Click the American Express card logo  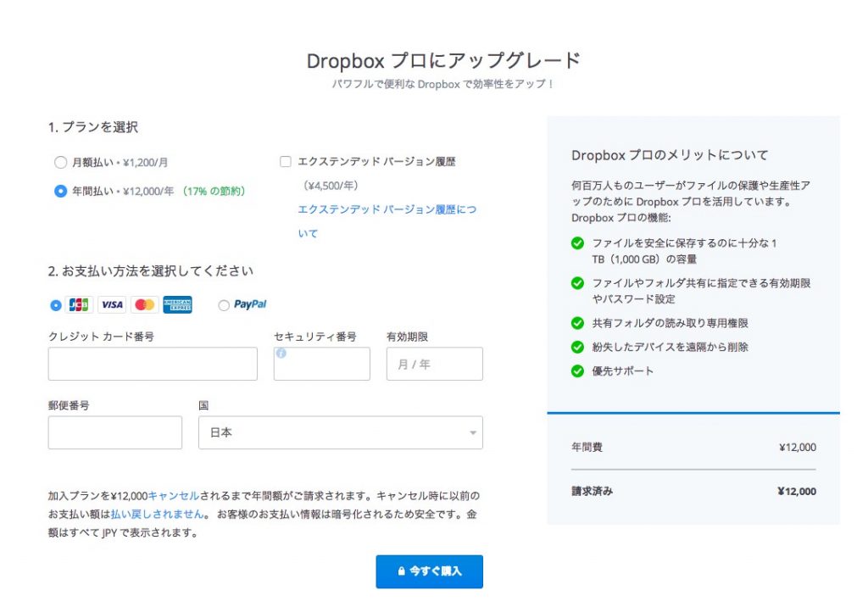(x=178, y=304)
